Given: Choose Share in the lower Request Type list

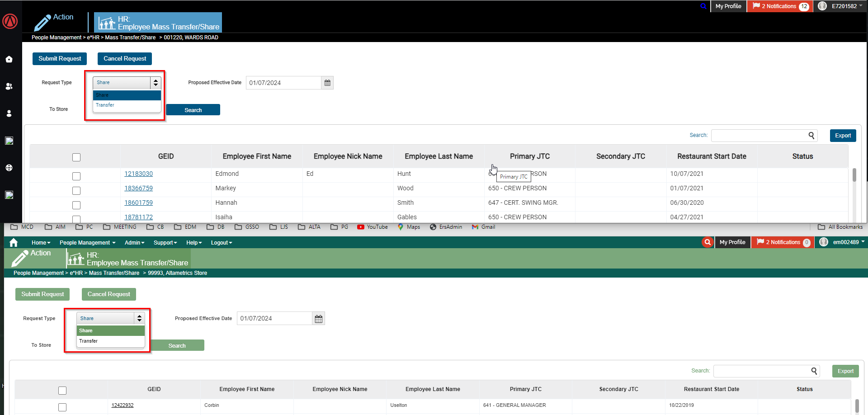Looking at the screenshot, I should point(111,331).
